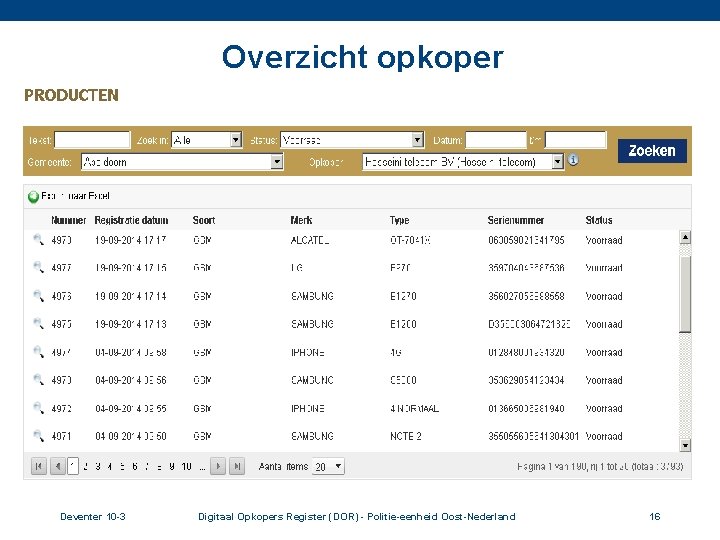
Task: Select current page 1 in the pager
Action: pyautogui.click(x=73, y=467)
